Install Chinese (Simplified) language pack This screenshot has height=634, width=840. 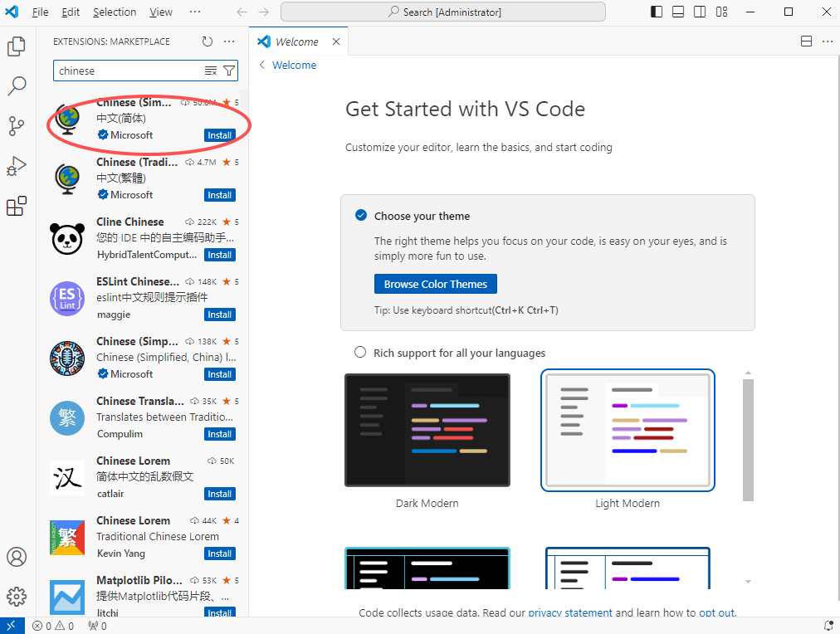point(220,135)
